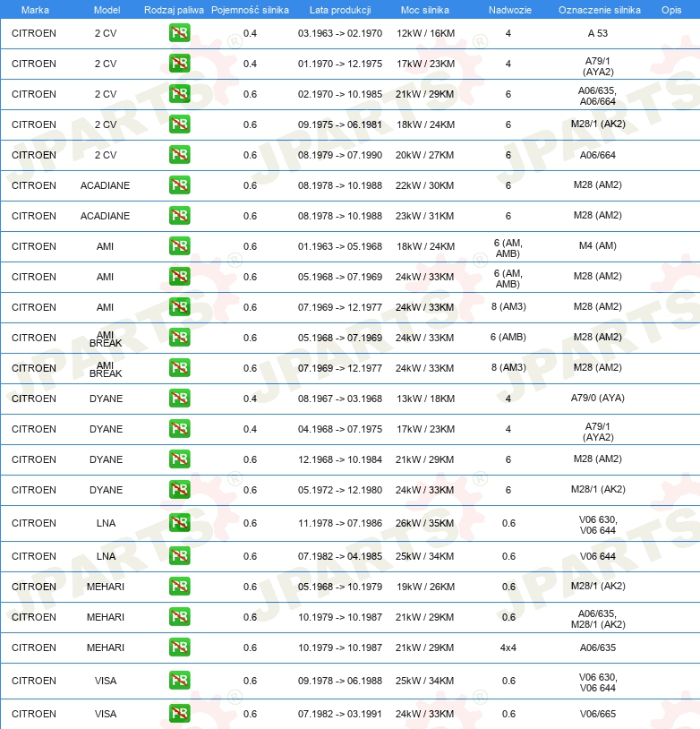The height and width of the screenshot is (729, 700).
Task: Click the Pojemność silnika column header
Action: [x=250, y=10]
